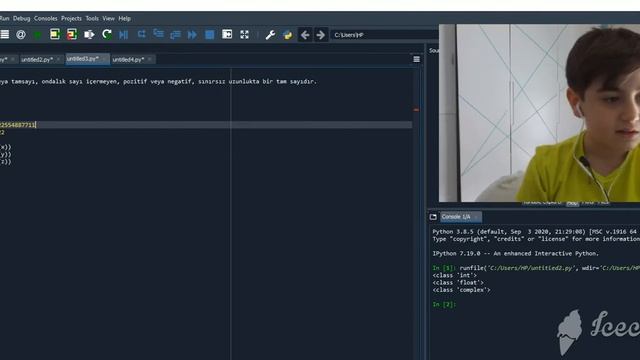640x360 pixels.
Task: Open the Consoles menu
Action: tap(46, 18)
